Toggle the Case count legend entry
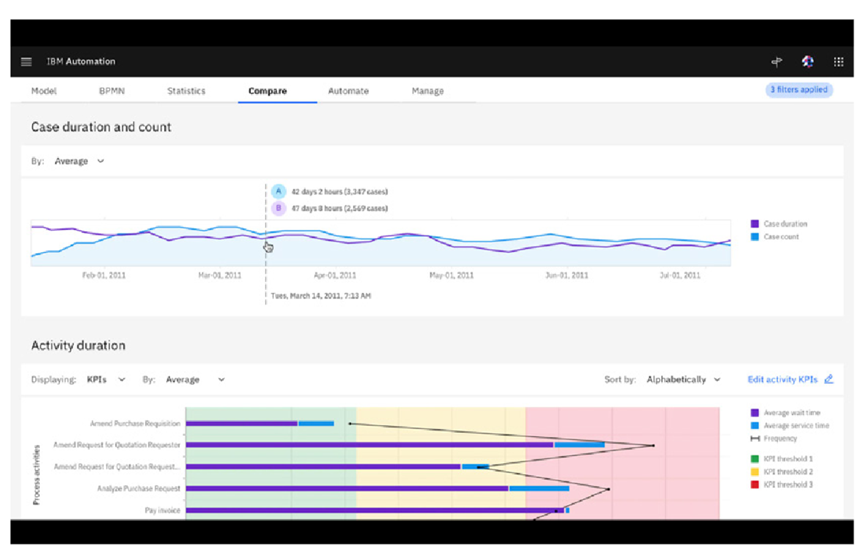865x556 pixels. click(775, 237)
